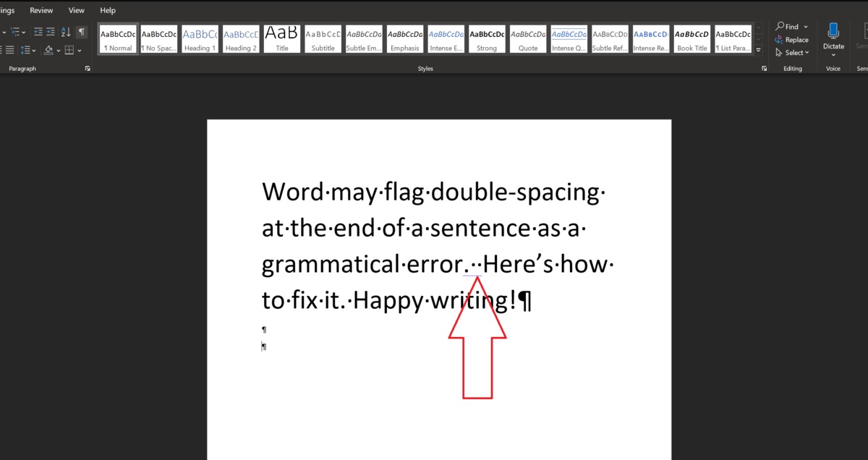Click the word 'Word' in document
The width and height of the screenshot is (868, 460).
(x=292, y=192)
